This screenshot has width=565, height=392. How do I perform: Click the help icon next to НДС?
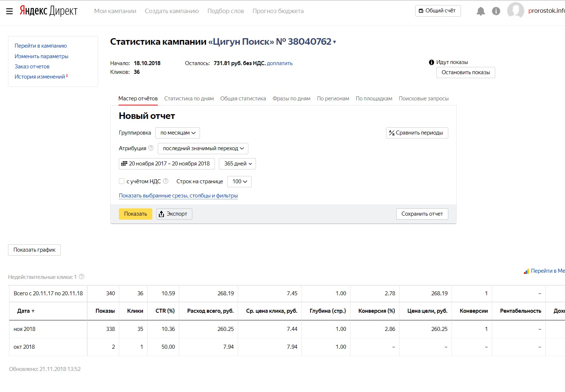pos(166,181)
